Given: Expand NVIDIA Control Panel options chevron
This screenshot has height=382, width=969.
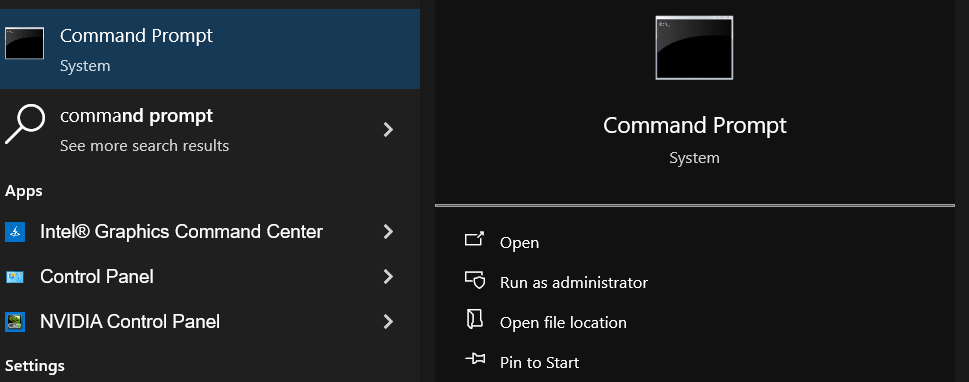Looking at the screenshot, I should (388, 321).
